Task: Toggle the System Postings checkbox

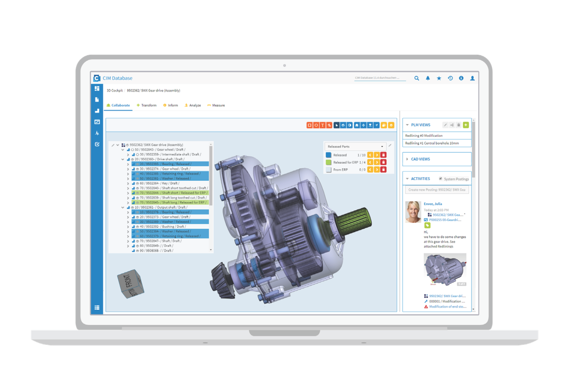Action: pyautogui.click(x=441, y=178)
